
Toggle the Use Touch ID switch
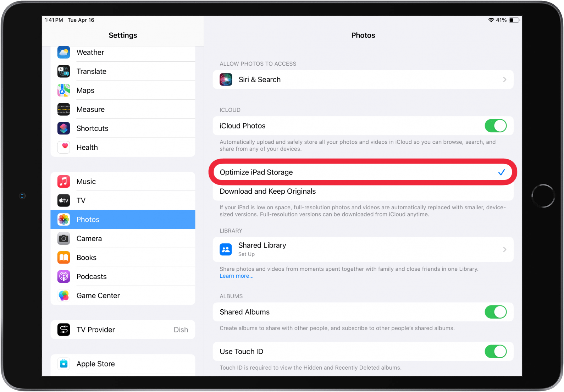[496, 352]
